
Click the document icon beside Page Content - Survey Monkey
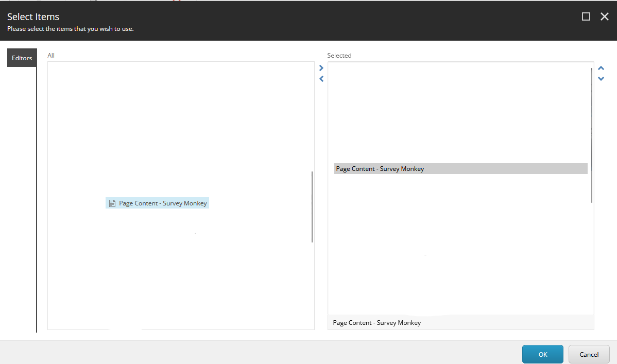112,203
